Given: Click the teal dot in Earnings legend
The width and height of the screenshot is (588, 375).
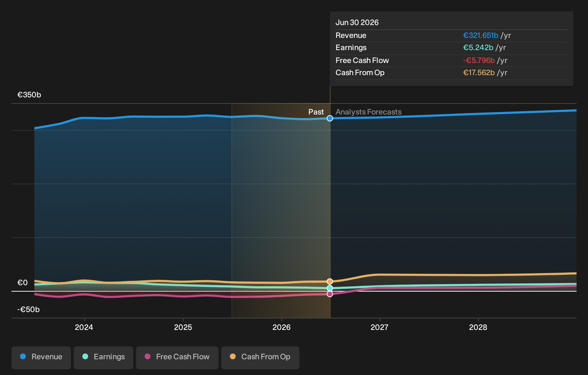Looking at the screenshot, I should pyautogui.click(x=85, y=356).
